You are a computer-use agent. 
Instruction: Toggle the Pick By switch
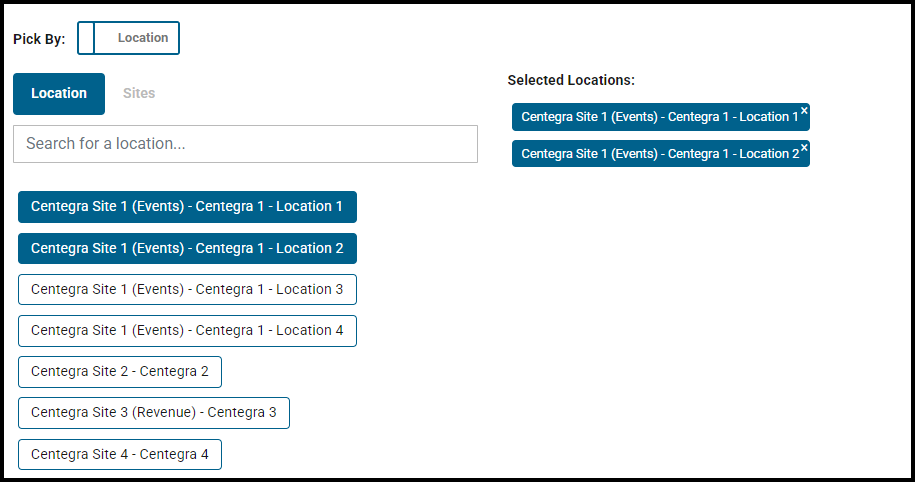(x=128, y=38)
